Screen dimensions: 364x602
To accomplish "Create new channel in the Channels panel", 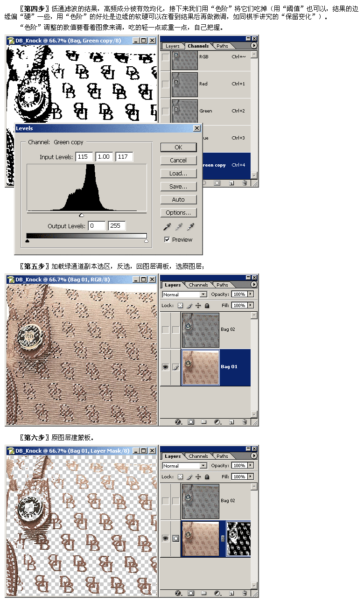I will 231,183.
